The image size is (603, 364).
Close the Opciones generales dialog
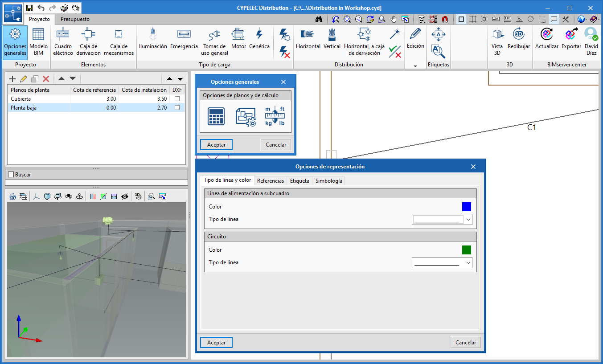(283, 82)
